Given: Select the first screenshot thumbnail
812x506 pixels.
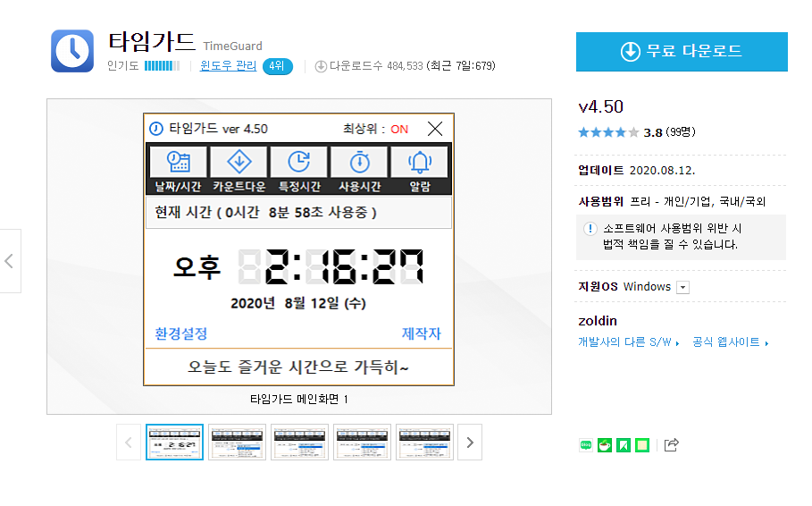Looking at the screenshot, I should (174, 443).
